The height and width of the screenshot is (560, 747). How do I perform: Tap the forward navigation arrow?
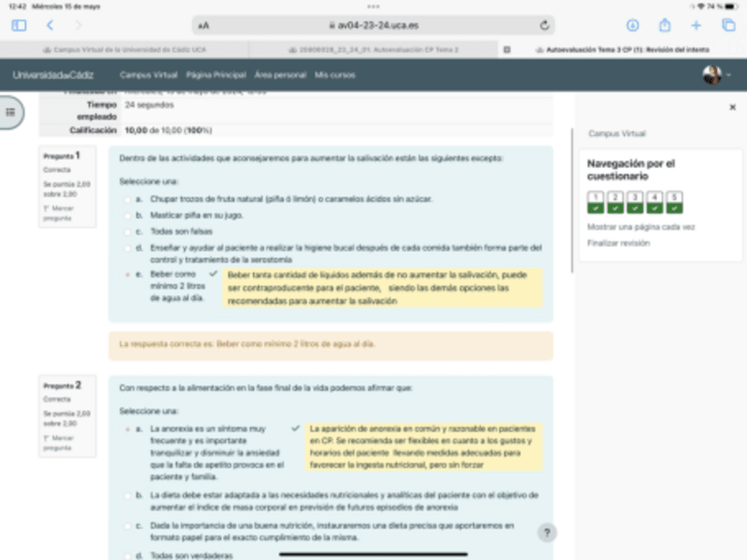tap(78, 26)
